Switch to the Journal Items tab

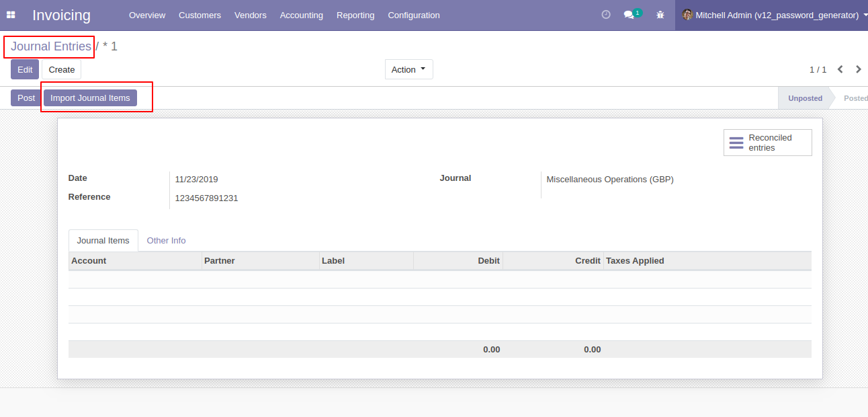tap(103, 240)
